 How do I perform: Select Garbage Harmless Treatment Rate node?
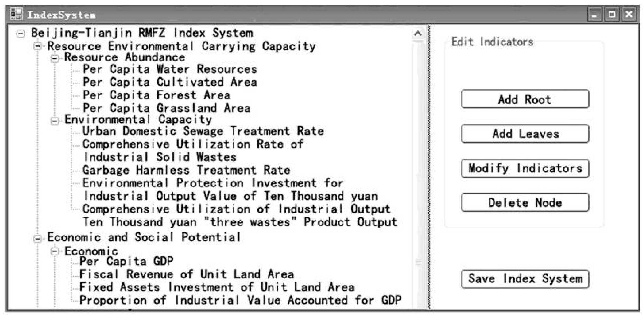pyautogui.click(x=186, y=170)
